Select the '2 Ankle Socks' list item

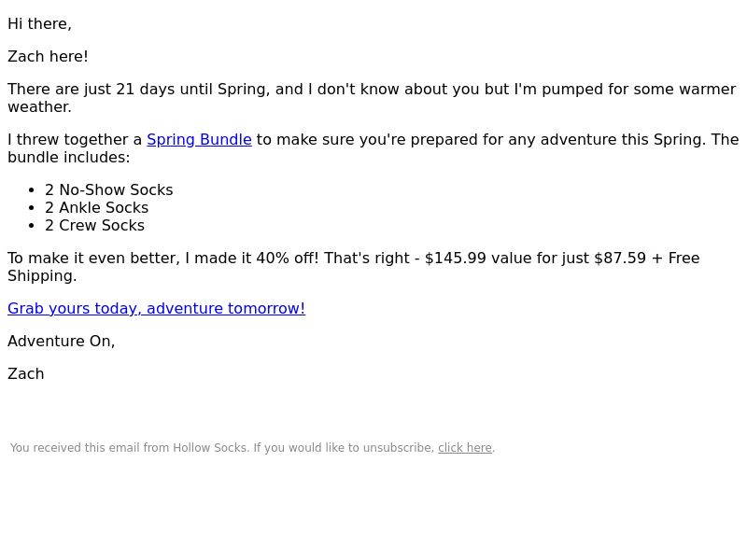(x=97, y=207)
